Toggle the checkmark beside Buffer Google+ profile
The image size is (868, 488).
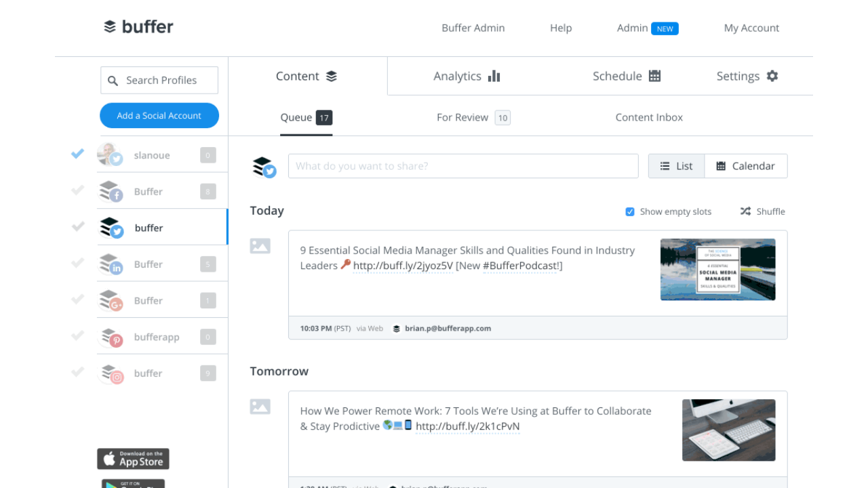[78, 299]
